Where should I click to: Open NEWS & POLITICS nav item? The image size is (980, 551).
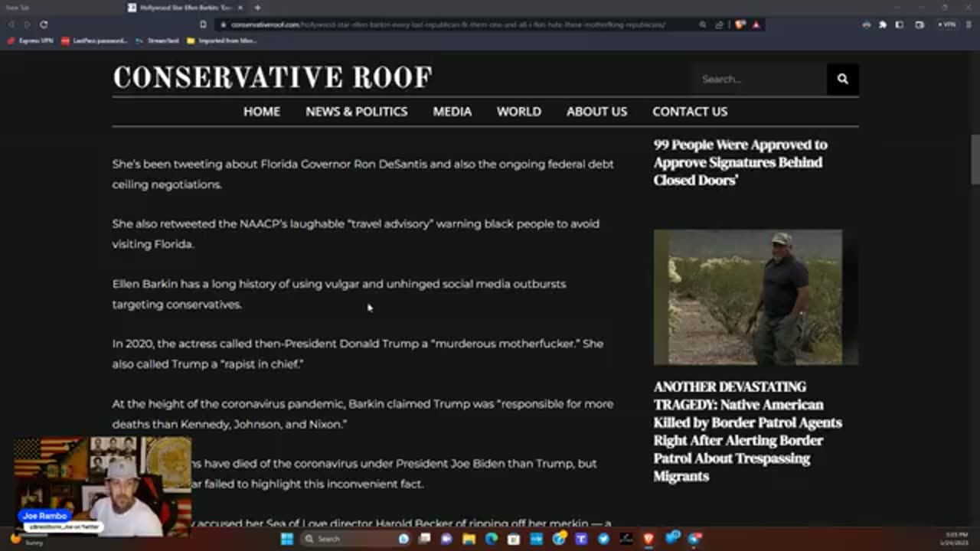(x=357, y=112)
